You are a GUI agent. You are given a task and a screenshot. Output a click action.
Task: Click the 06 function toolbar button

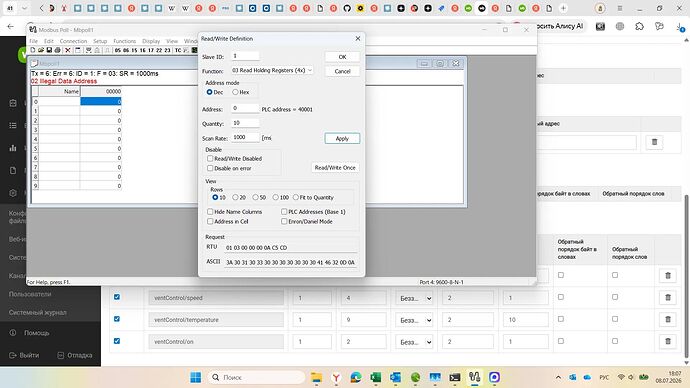pyautogui.click(x=126, y=50)
